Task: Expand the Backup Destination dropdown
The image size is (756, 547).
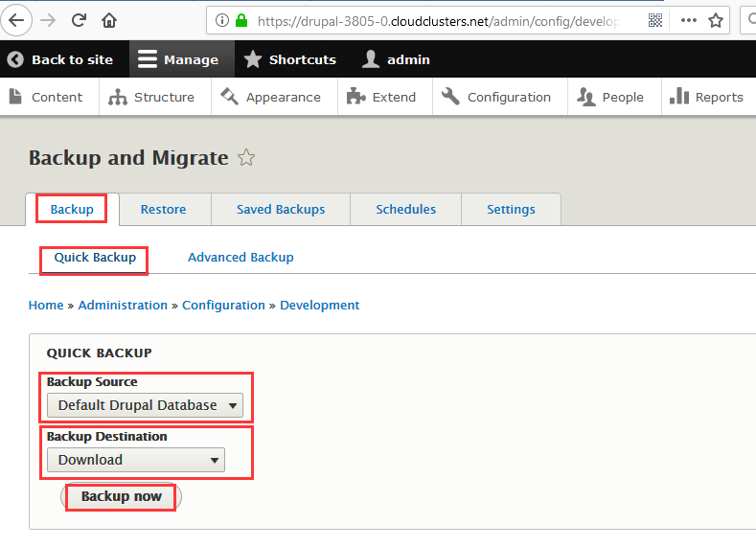Action: pyautogui.click(x=136, y=460)
